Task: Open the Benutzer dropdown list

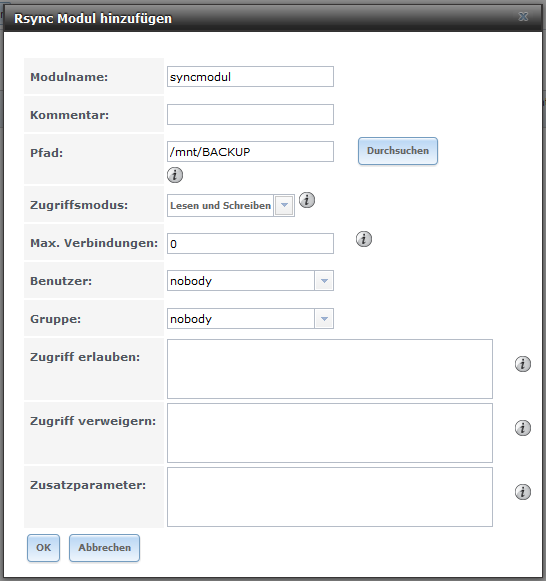Action: [324, 281]
